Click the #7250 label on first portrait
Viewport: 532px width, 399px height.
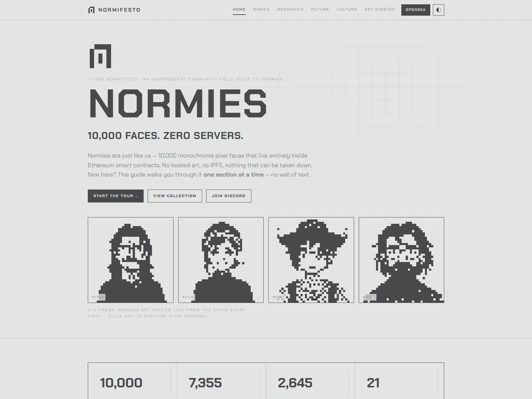pyautogui.click(x=98, y=297)
